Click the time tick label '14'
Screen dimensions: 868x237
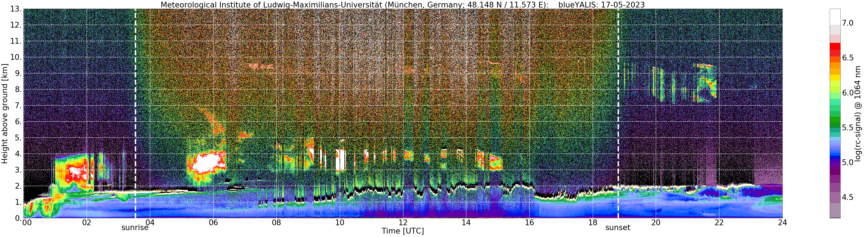[x=466, y=223]
